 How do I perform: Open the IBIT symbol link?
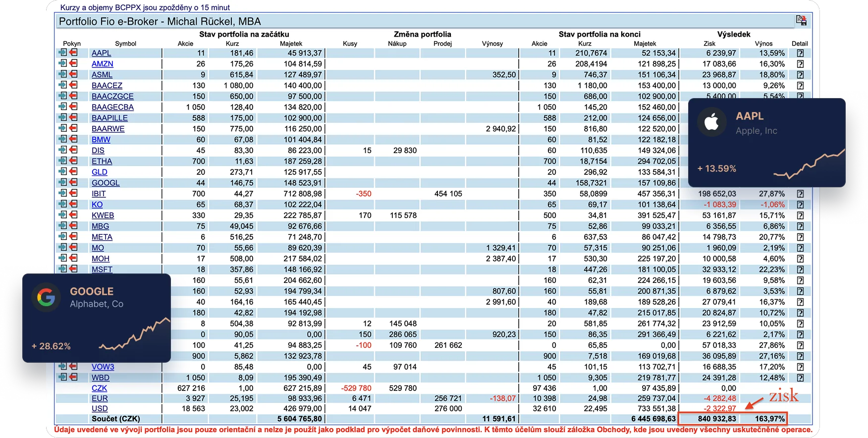point(99,194)
